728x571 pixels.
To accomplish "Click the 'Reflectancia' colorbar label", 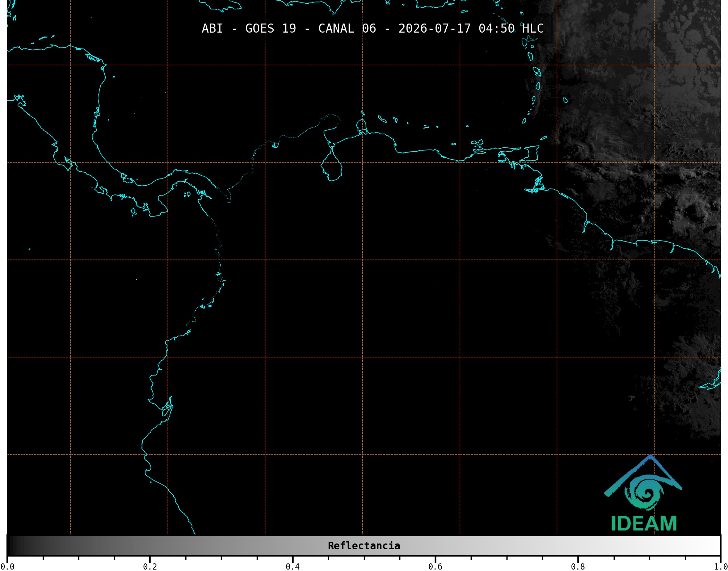I will (364, 546).
